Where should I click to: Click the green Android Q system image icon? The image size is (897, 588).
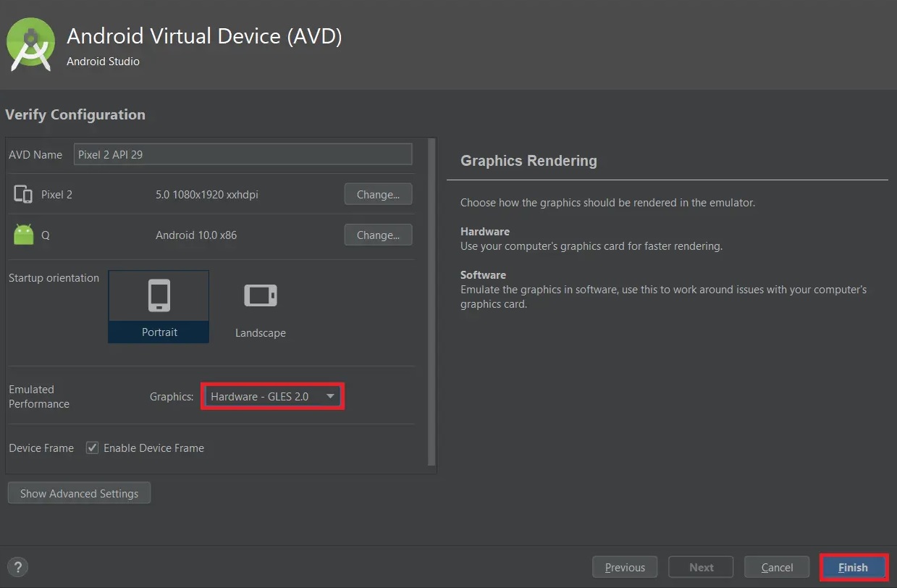pos(23,235)
